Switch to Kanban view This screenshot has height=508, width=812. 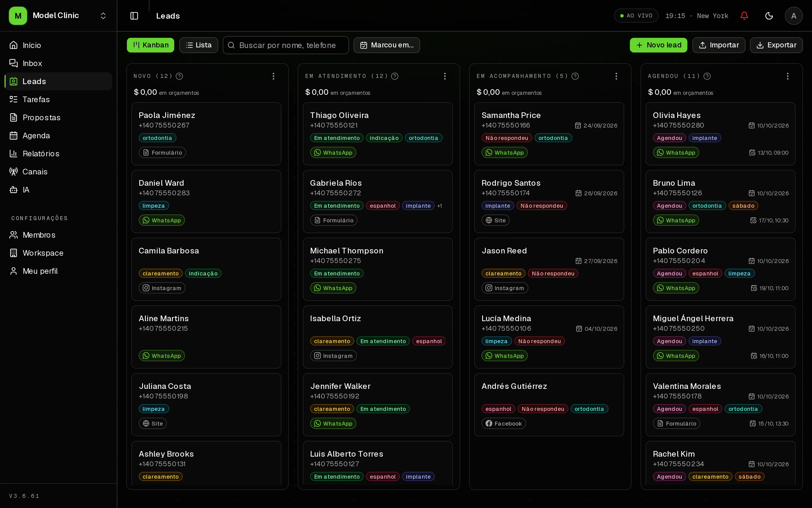150,45
